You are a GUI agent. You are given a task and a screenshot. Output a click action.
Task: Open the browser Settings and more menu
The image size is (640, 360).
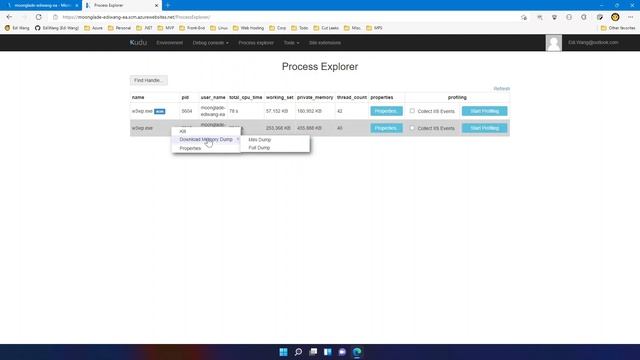[631, 17]
